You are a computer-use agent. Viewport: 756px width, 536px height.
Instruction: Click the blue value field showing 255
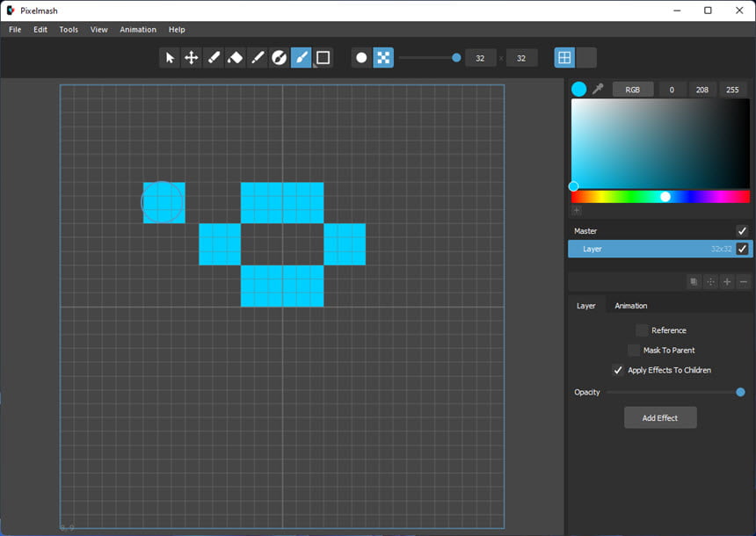tap(732, 90)
